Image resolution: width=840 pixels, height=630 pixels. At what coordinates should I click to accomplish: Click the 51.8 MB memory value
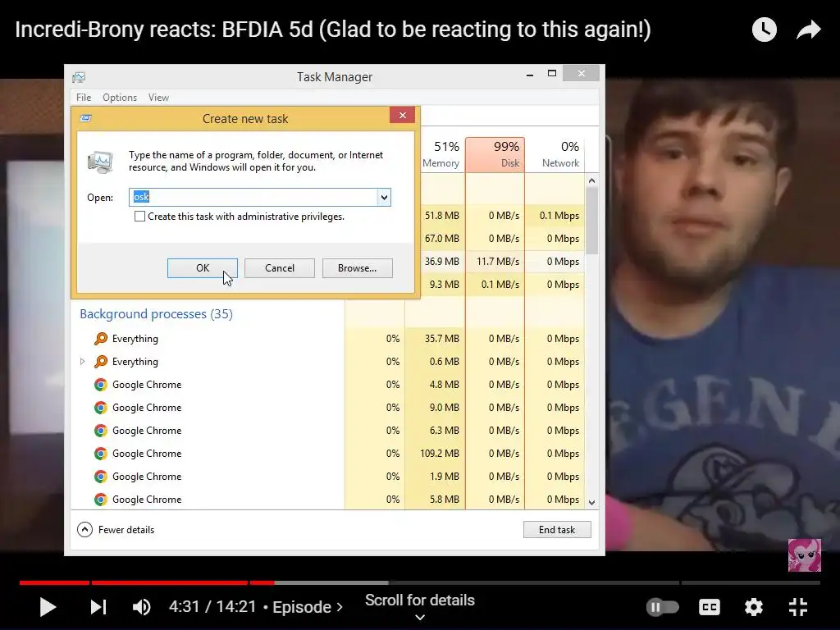tap(442, 216)
